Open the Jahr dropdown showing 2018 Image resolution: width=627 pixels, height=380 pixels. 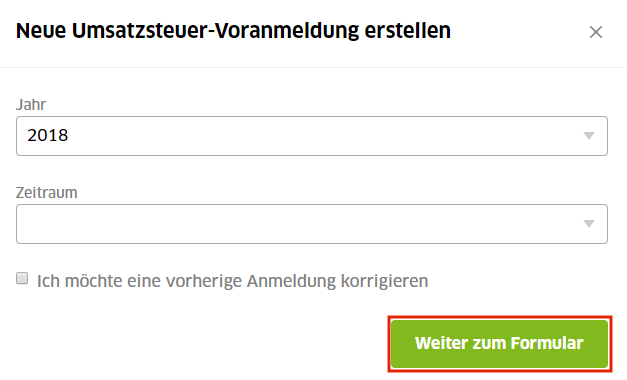312,136
